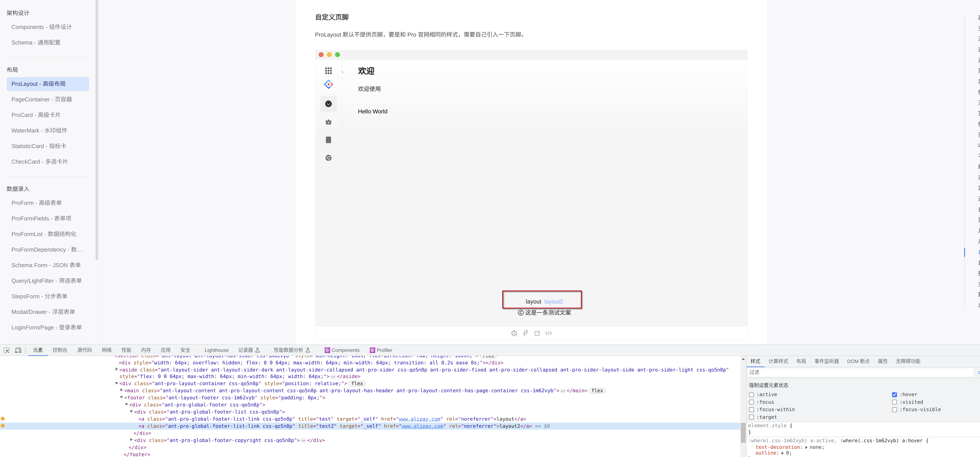The width and height of the screenshot is (980, 457).
Task: Switch to the 控制台 tab in DevTools
Action: click(x=60, y=350)
